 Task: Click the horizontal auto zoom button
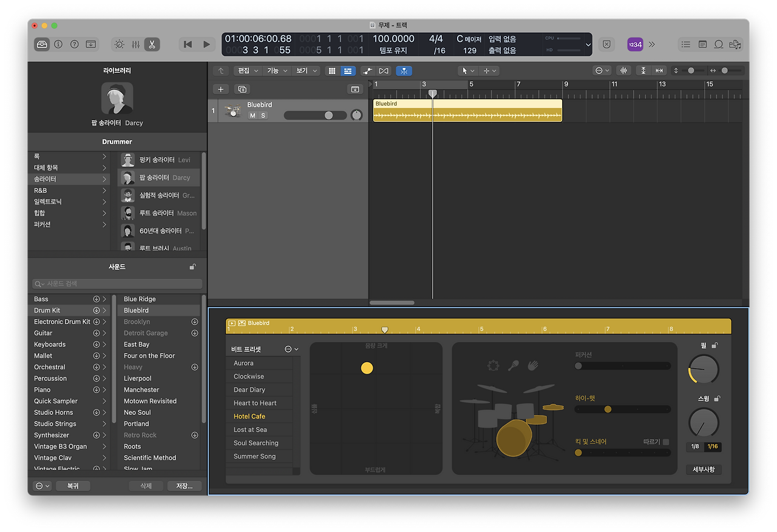click(x=659, y=71)
